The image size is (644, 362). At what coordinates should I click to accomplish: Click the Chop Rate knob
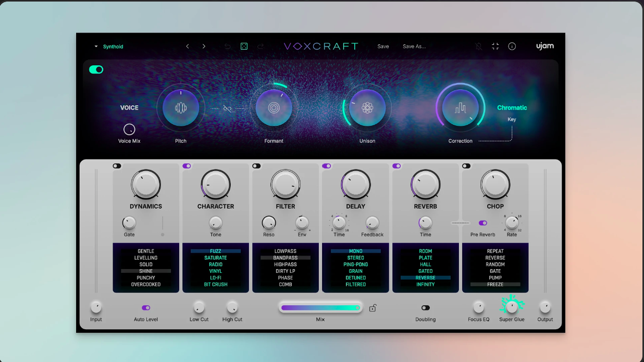click(512, 223)
